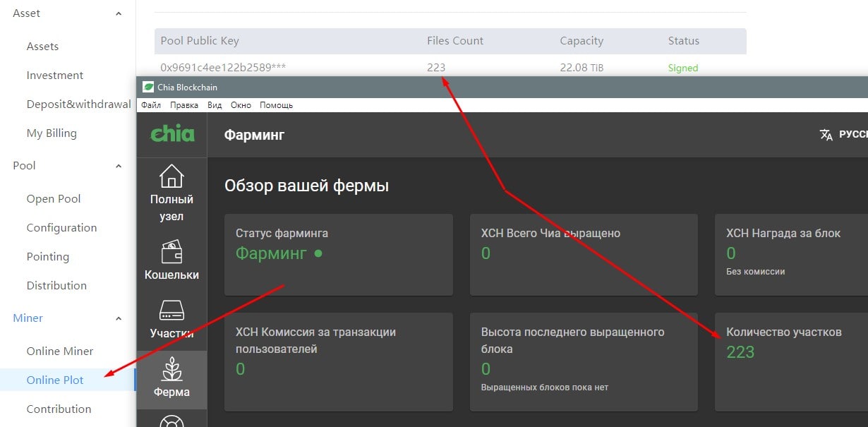Select Open Pool in sidebar
Image resolution: width=868 pixels, height=427 pixels.
[x=54, y=198]
